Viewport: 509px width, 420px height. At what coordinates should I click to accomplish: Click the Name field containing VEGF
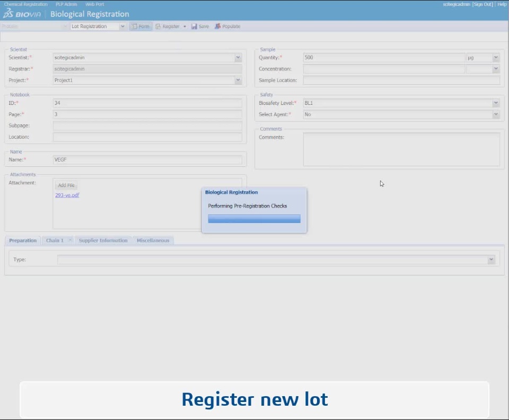click(x=147, y=159)
